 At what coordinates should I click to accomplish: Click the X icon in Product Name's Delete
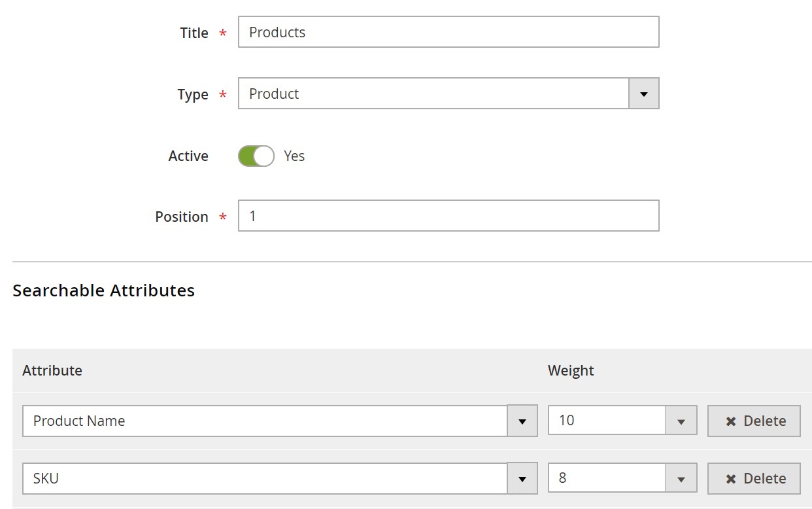click(731, 421)
